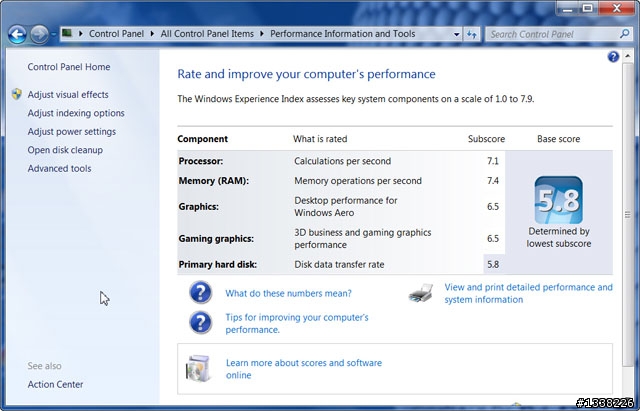Image resolution: width=640 pixels, height=411 pixels.
Task: Close the Control Panel window
Action: pyautogui.click(x=616, y=8)
